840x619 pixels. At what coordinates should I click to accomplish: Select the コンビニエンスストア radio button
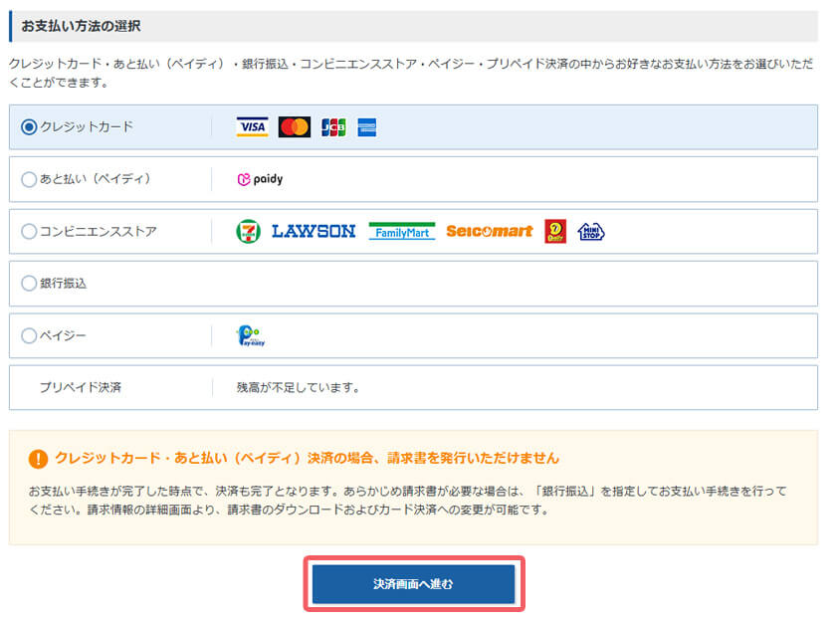(x=29, y=231)
